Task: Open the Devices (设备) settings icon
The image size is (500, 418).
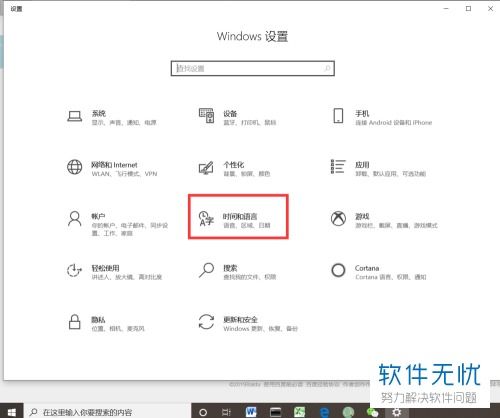Action: click(206, 116)
